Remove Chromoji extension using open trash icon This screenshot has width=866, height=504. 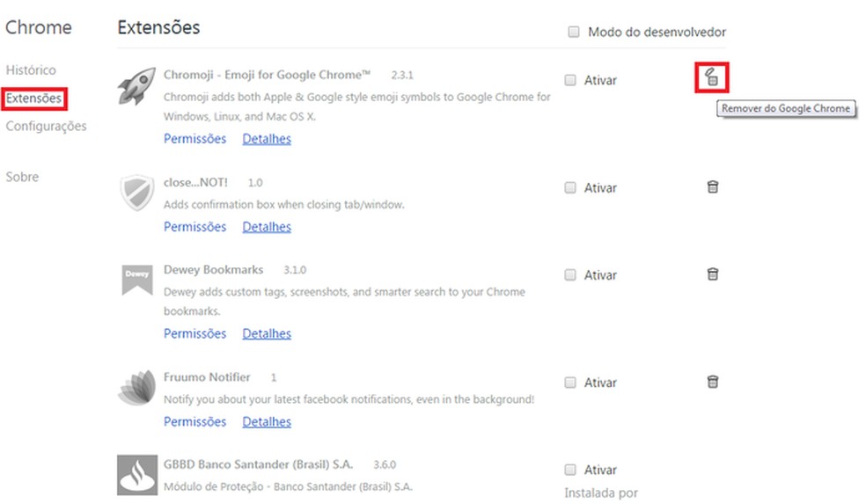(711, 77)
